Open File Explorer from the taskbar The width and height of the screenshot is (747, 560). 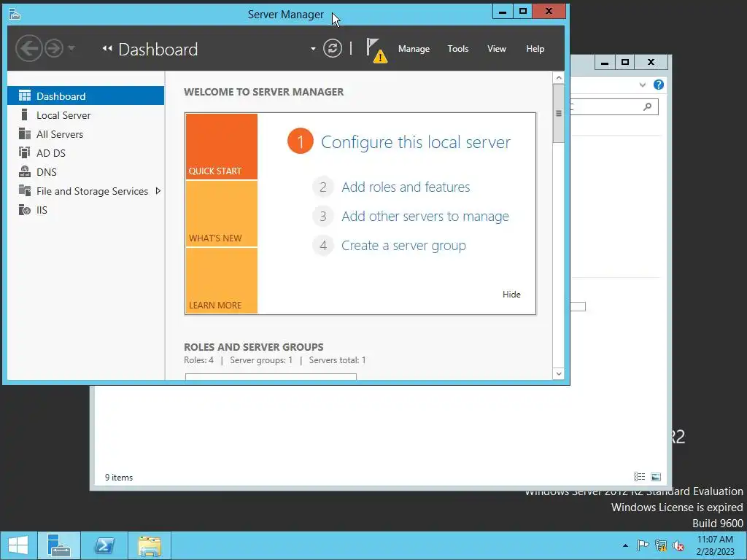(150, 545)
